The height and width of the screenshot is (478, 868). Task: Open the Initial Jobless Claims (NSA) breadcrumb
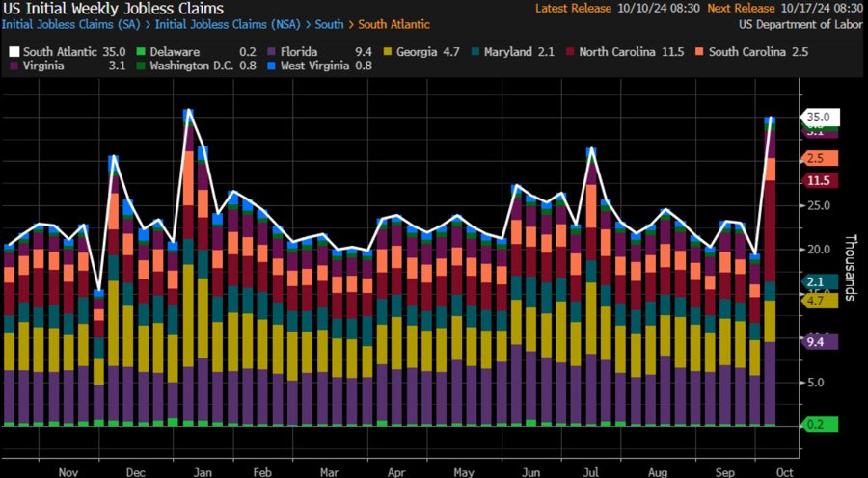(225, 23)
